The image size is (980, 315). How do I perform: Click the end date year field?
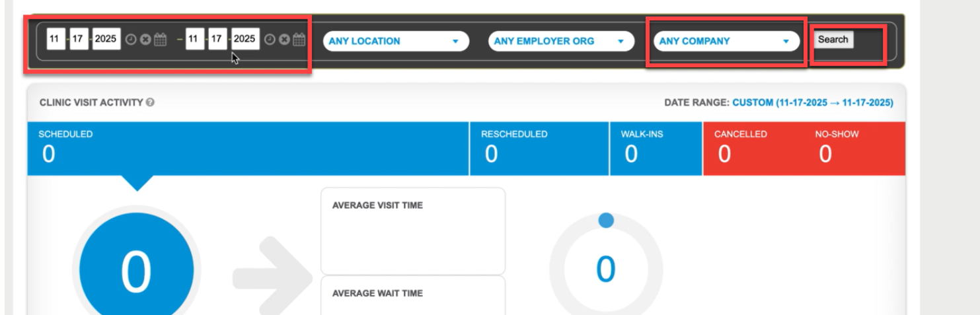[245, 39]
